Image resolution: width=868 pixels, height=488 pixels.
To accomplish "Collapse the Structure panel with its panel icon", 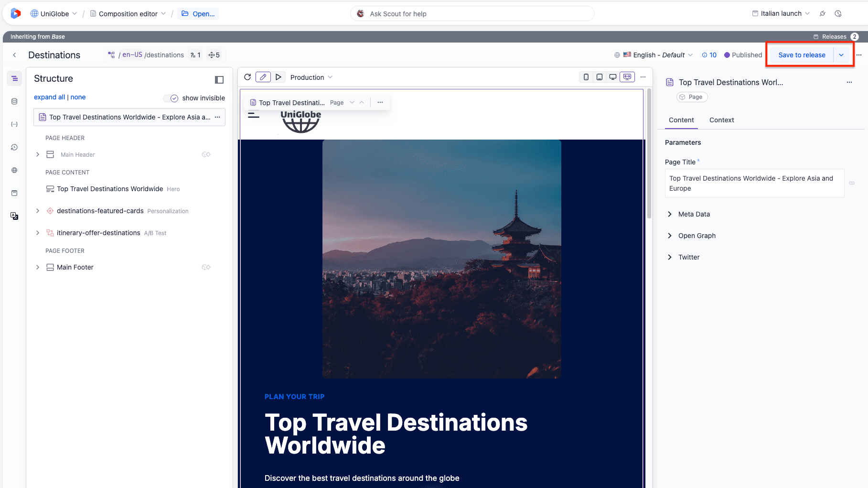I will click(219, 79).
